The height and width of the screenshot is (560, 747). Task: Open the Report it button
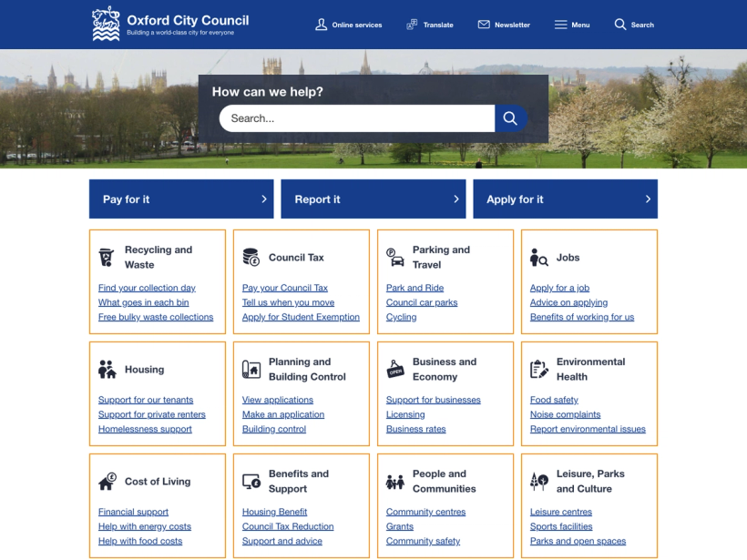373,199
